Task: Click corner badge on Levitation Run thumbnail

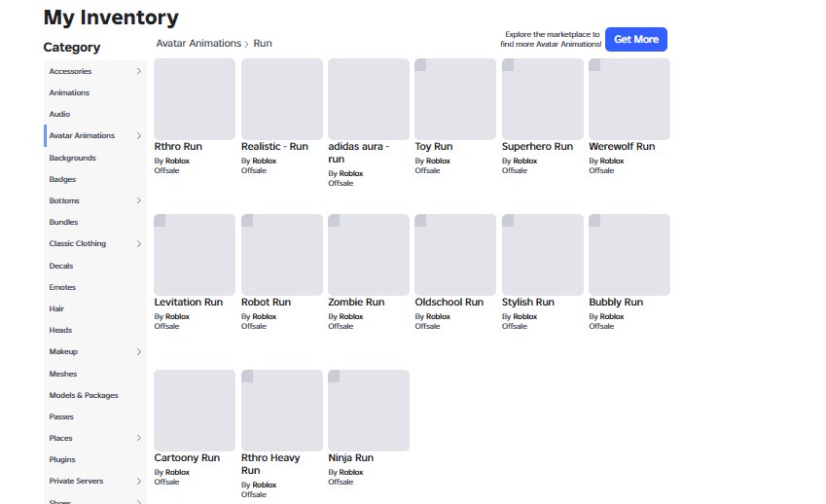Action: tap(160, 221)
